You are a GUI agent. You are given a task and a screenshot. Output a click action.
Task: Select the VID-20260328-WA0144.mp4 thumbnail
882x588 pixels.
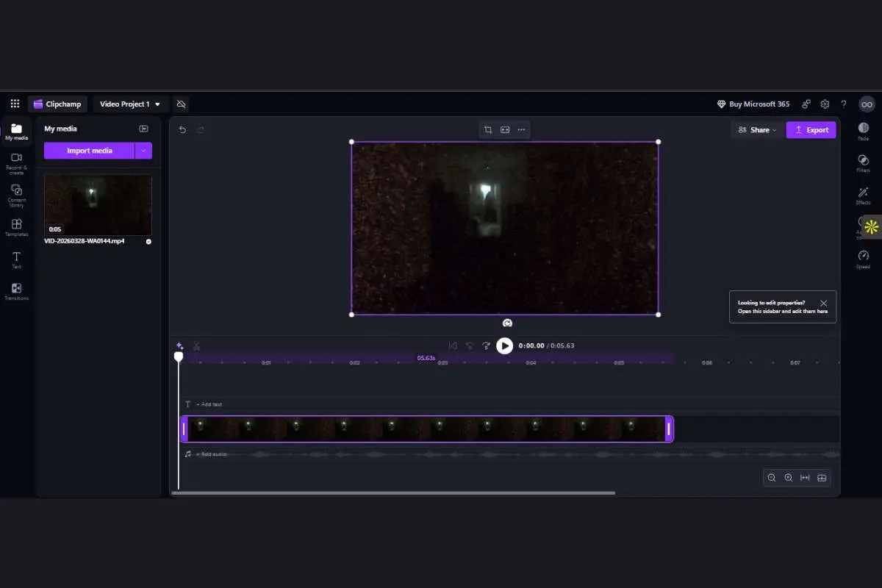pos(98,204)
